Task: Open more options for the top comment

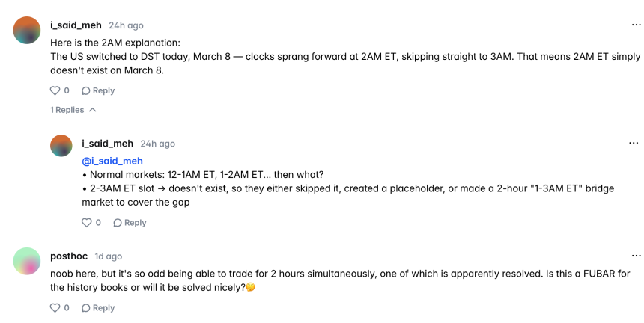Action: pyautogui.click(x=634, y=25)
